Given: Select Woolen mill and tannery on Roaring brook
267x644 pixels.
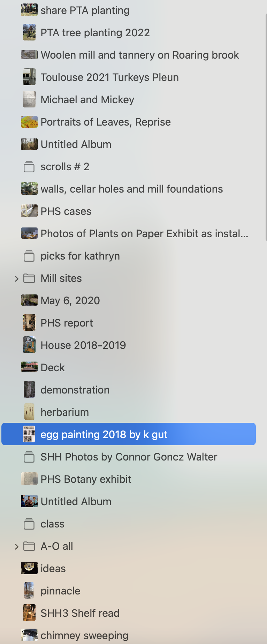Looking at the screenshot, I should pyautogui.click(x=139, y=55).
